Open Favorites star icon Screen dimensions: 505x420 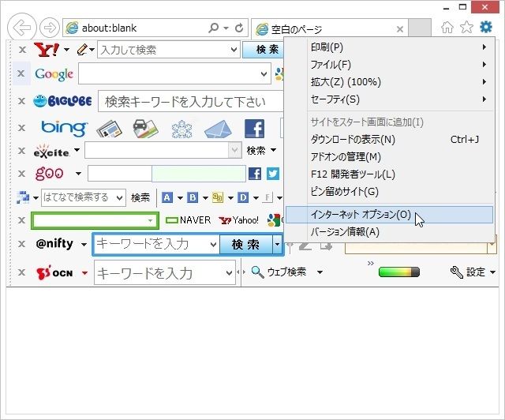[466, 28]
